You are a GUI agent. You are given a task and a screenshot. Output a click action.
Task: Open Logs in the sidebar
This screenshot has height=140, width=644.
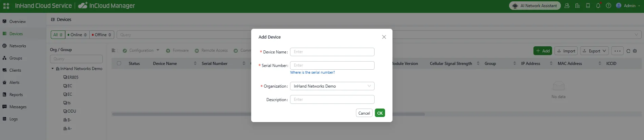click(14, 119)
